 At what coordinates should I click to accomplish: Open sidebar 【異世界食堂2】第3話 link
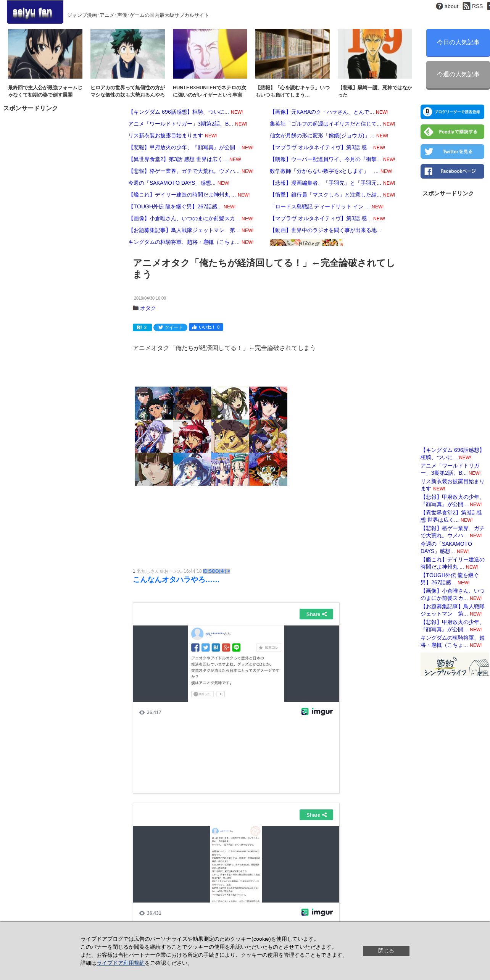(451, 516)
